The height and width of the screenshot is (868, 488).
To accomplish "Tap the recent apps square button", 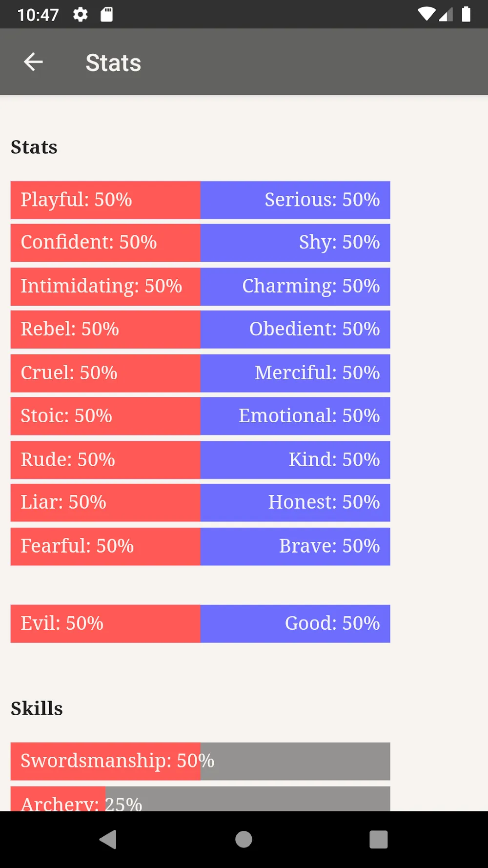I will click(379, 840).
